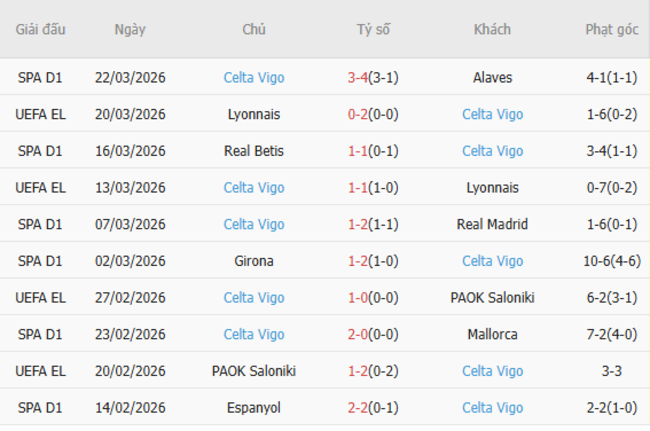Select Real Betis home team

[254, 151]
